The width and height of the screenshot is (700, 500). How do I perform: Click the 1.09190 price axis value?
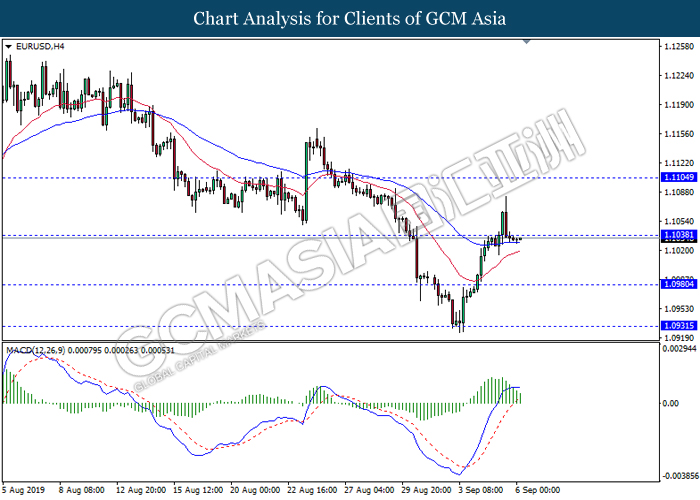pos(679,338)
